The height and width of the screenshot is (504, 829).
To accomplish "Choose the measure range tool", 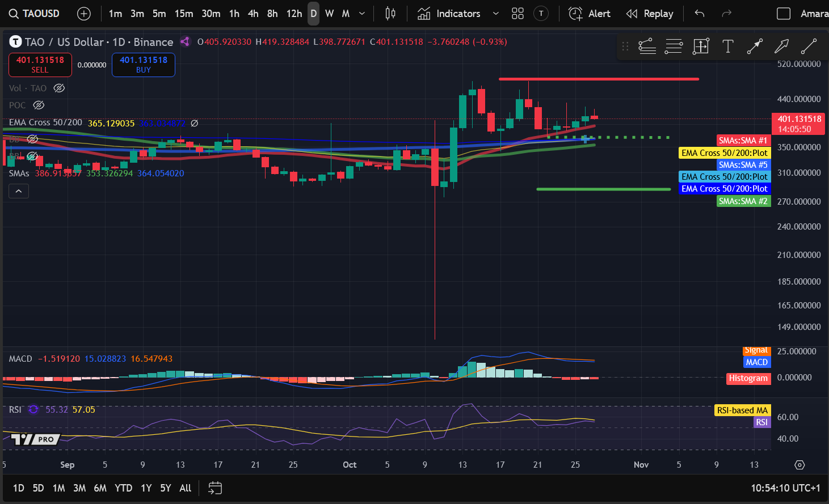I will (701, 46).
